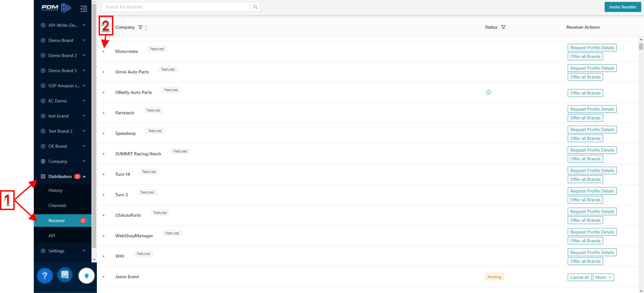Expand the Settings menu chevron
Screen dimensions: 644x293
(84, 251)
